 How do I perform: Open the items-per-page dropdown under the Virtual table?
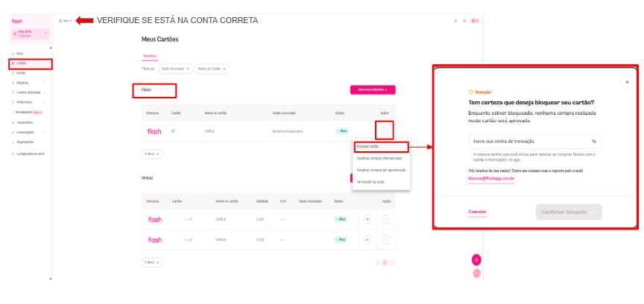click(152, 262)
